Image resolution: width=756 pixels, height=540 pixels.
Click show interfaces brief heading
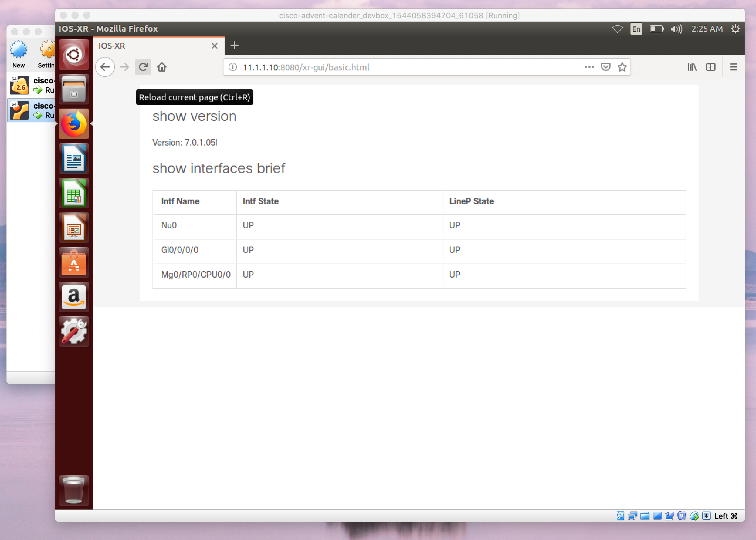click(218, 168)
